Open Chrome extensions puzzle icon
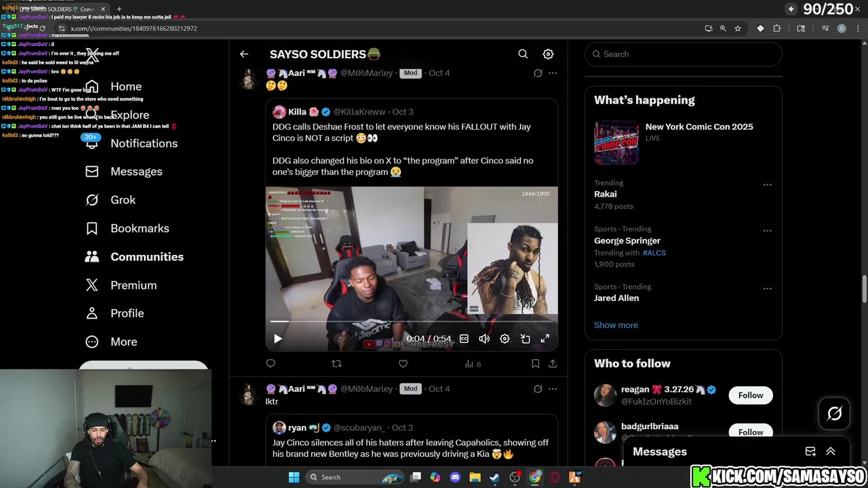The height and width of the screenshot is (488, 868). tap(777, 28)
